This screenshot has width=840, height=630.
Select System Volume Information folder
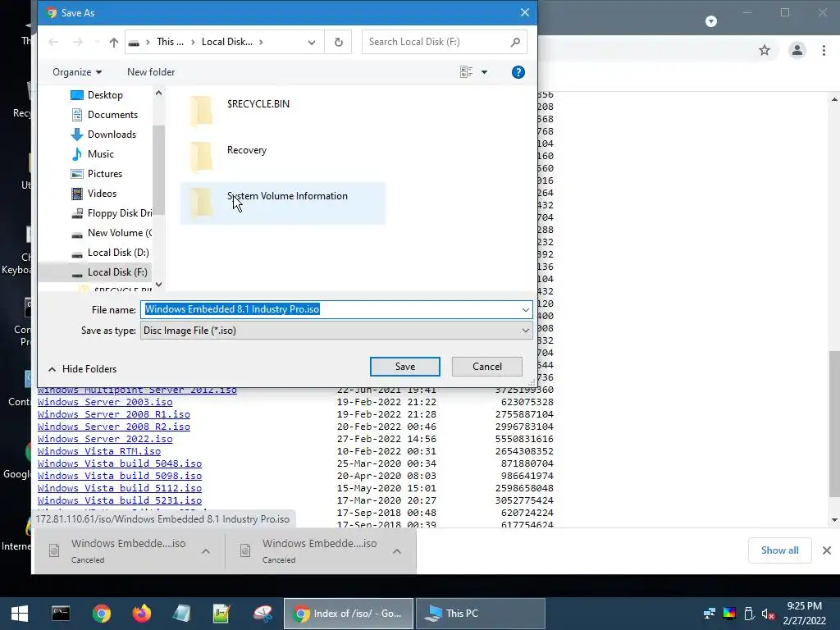(283, 203)
